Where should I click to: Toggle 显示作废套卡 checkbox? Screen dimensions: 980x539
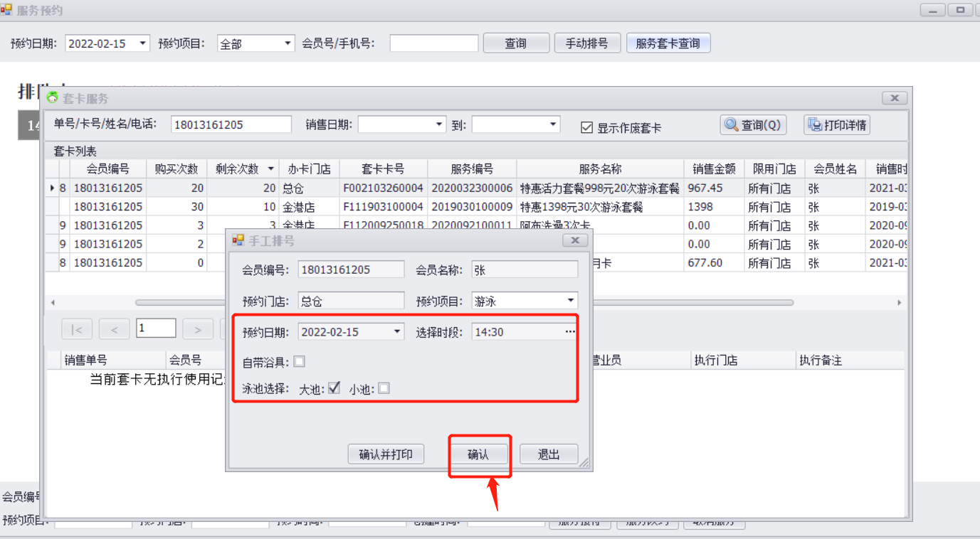pos(587,128)
